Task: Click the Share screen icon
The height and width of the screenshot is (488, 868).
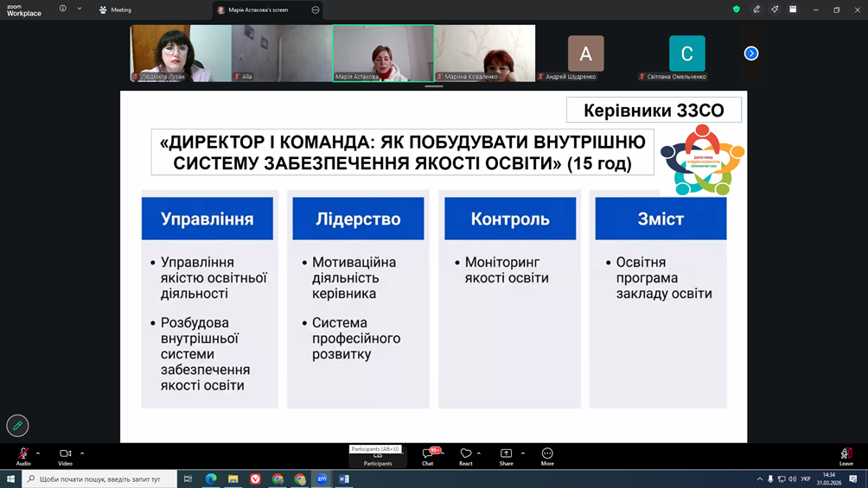Action: pos(506,455)
